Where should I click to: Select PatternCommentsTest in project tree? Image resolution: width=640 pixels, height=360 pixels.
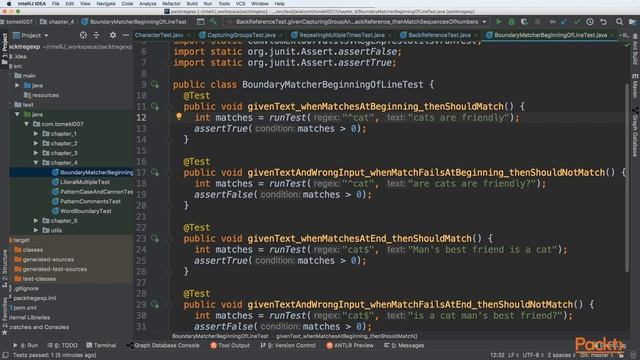point(90,201)
